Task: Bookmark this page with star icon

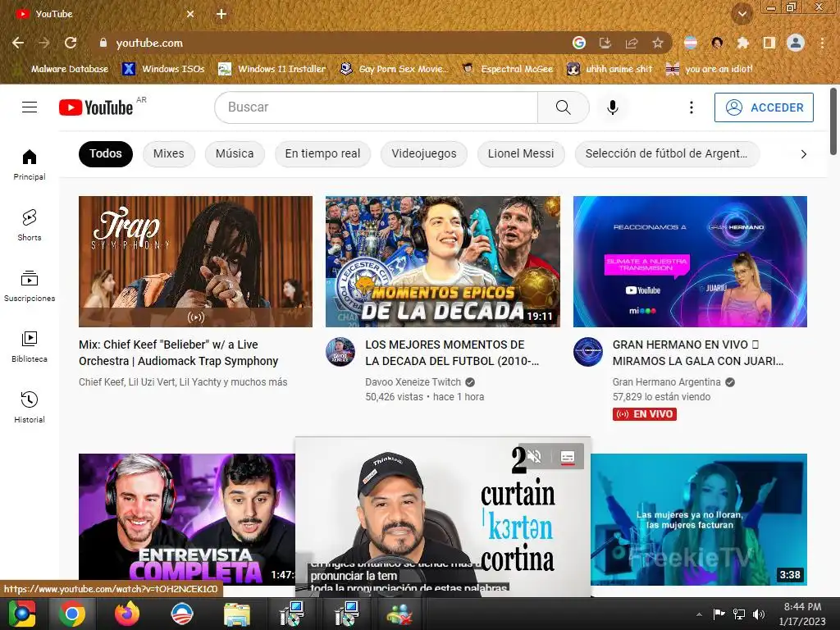Action: [658, 43]
